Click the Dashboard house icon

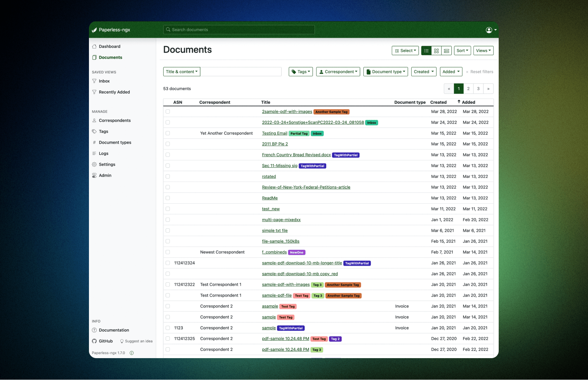point(94,46)
